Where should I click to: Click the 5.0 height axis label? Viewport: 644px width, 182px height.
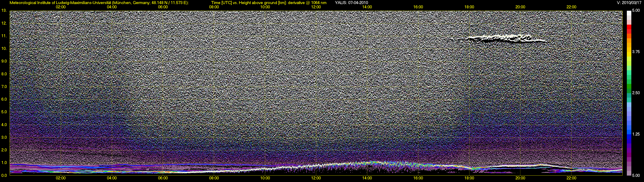[x=4, y=112]
